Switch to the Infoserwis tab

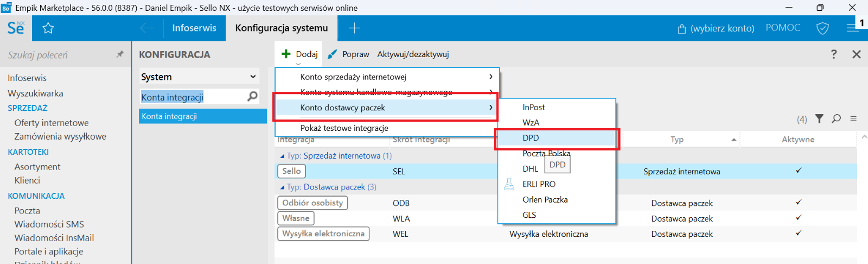click(x=194, y=28)
